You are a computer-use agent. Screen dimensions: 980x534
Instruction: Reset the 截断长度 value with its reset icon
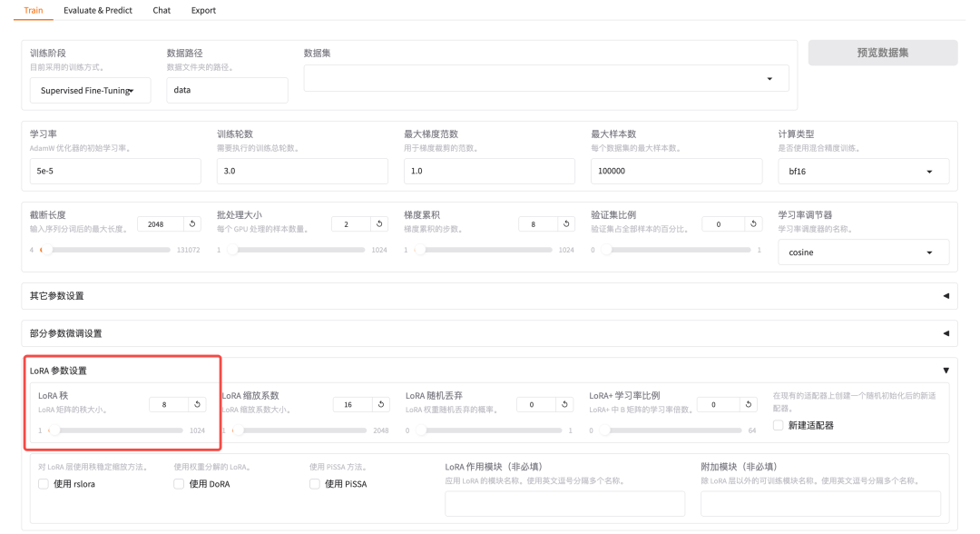pos(192,223)
